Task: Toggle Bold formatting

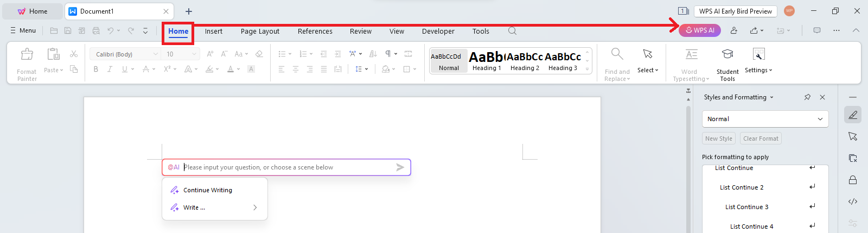Action: tap(96, 69)
